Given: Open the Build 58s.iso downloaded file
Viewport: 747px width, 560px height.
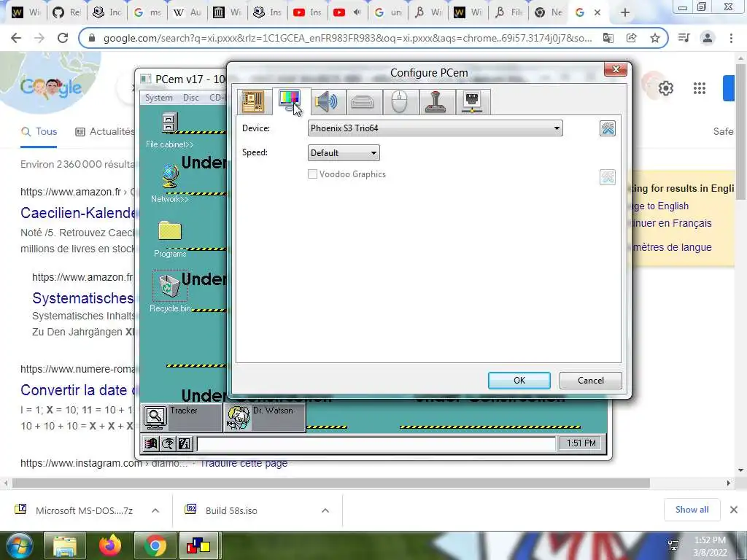Looking at the screenshot, I should click(231, 510).
